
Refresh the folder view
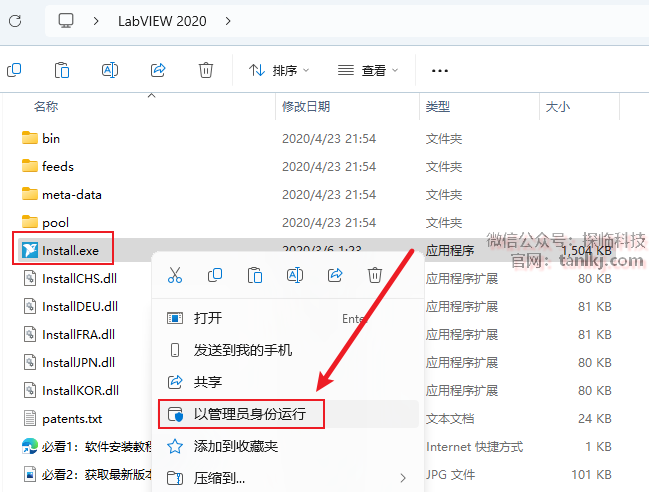15,21
